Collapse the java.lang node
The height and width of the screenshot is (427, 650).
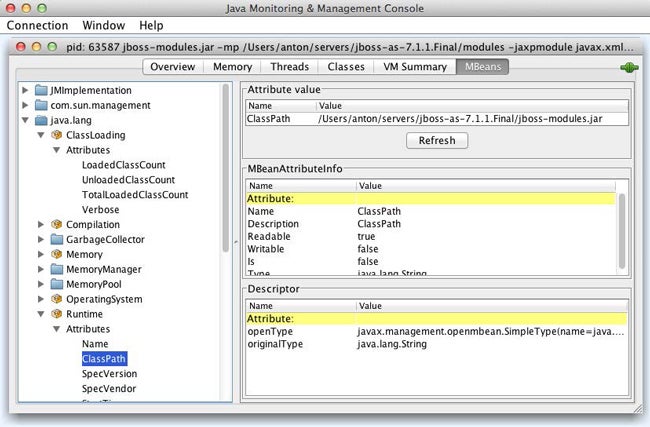pyautogui.click(x=25, y=120)
